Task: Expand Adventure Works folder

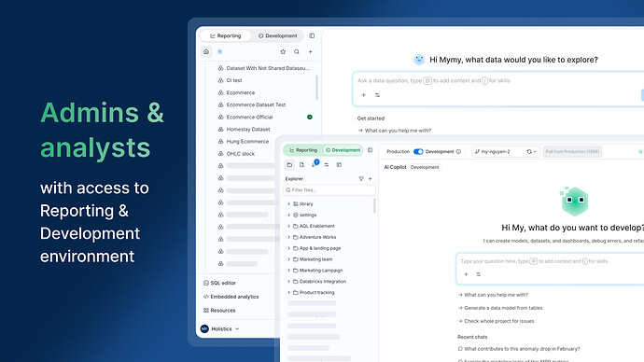Action: point(288,237)
